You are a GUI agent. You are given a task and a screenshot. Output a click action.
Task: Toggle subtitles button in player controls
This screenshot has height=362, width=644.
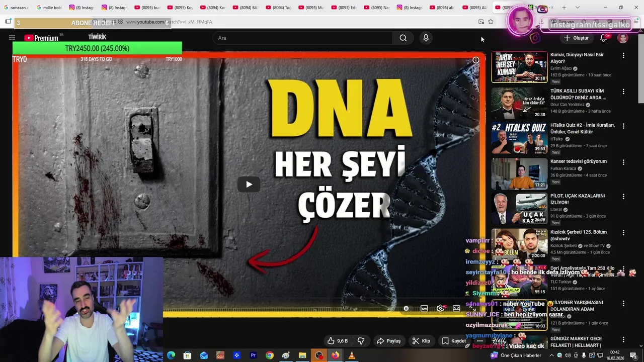[x=424, y=309]
